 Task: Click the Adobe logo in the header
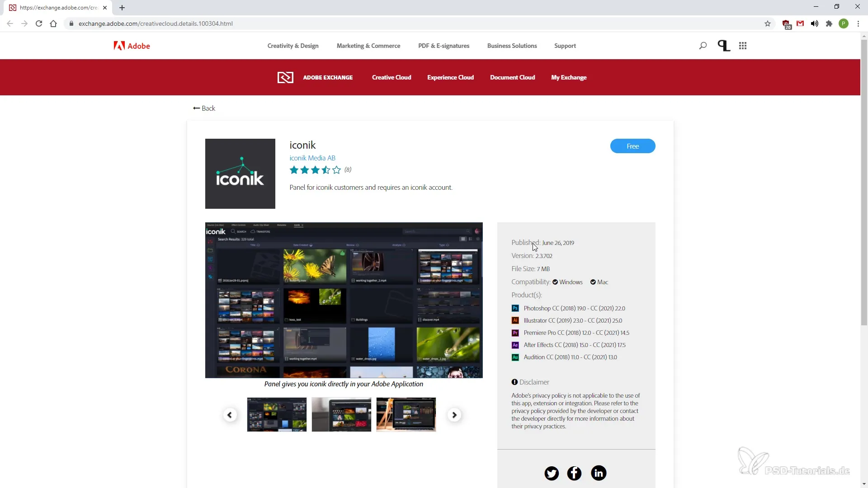(132, 46)
